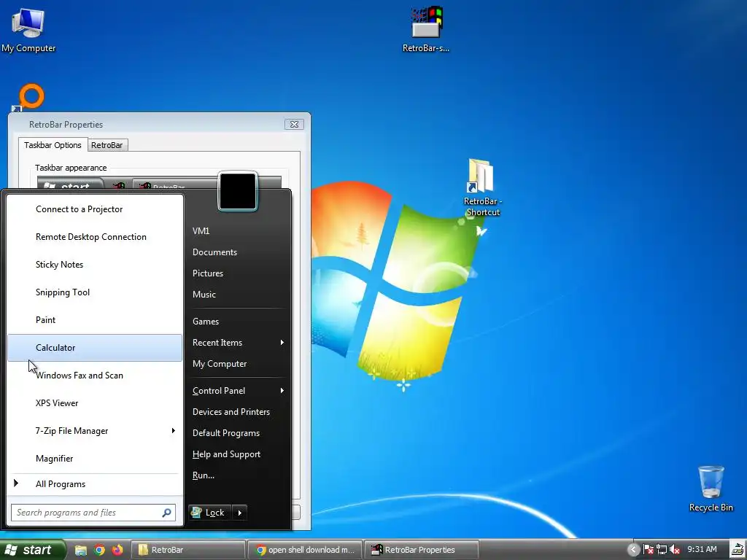Expand the Recent Items submenu arrow

282,343
